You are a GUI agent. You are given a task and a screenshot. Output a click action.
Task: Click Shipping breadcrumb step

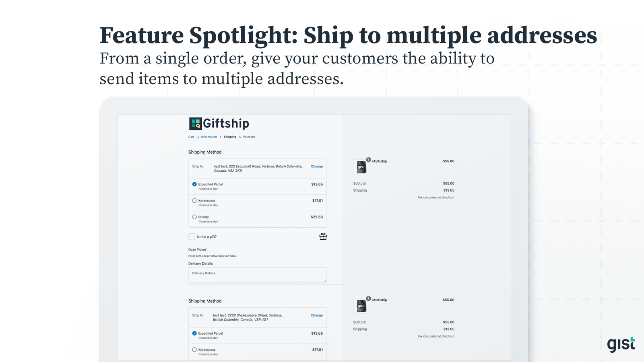pos(230,137)
